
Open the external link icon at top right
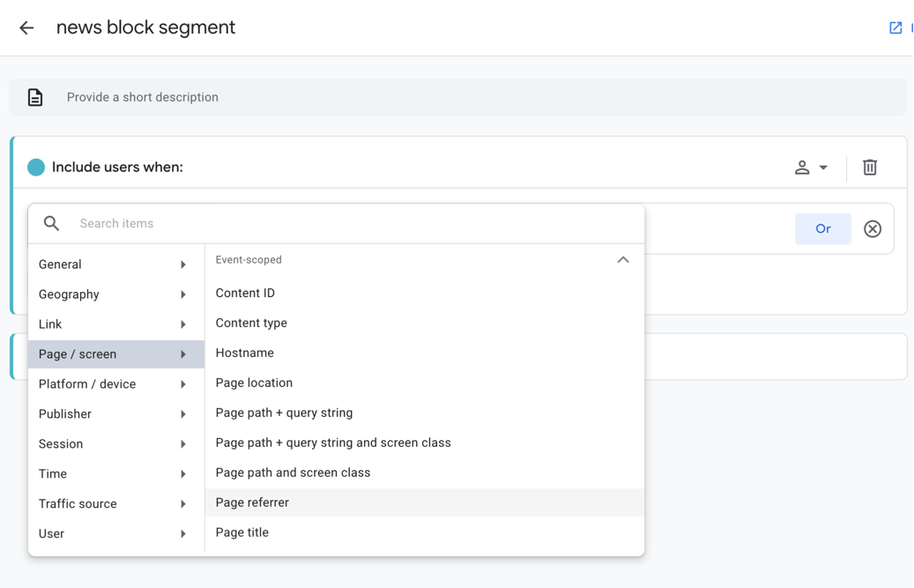click(x=895, y=27)
